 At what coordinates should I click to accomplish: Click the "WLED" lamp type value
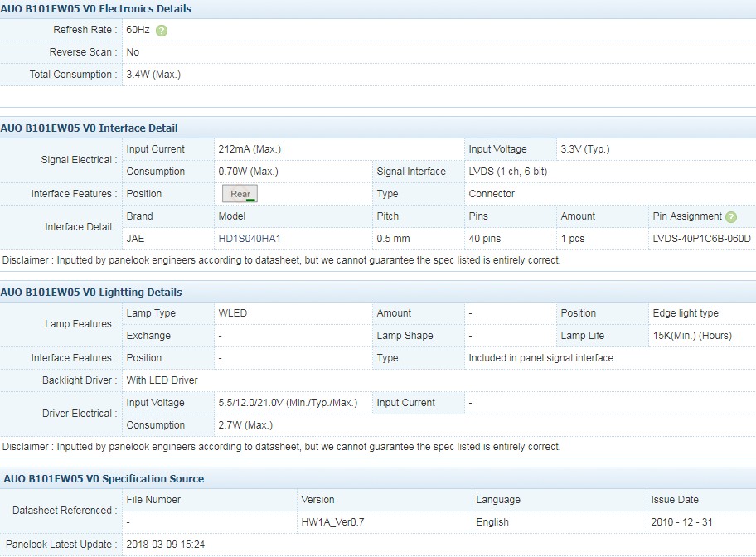coord(232,313)
